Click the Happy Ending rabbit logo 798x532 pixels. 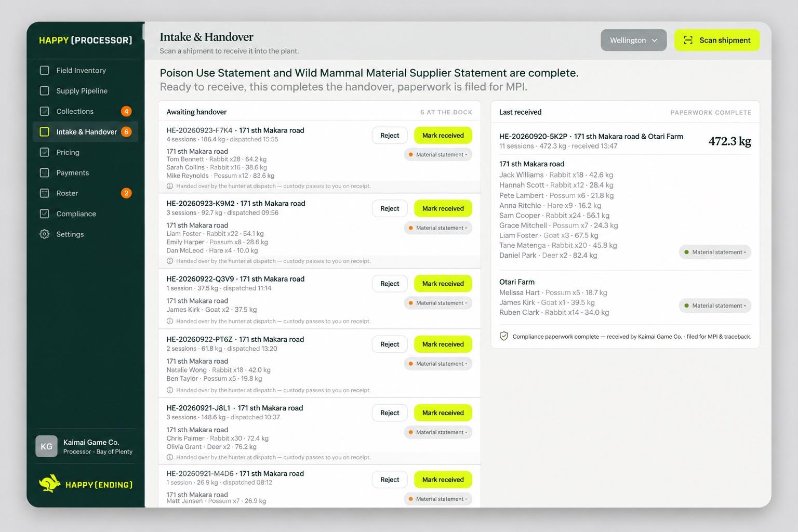pyautogui.click(x=50, y=484)
